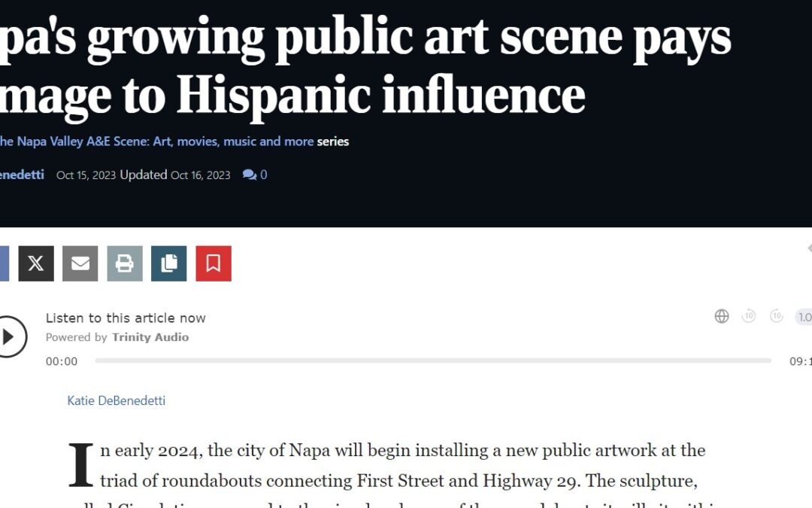Open comments via speech bubble count
Image resolution: width=812 pixels, height=508 pixels.
[x=255, y=175]
